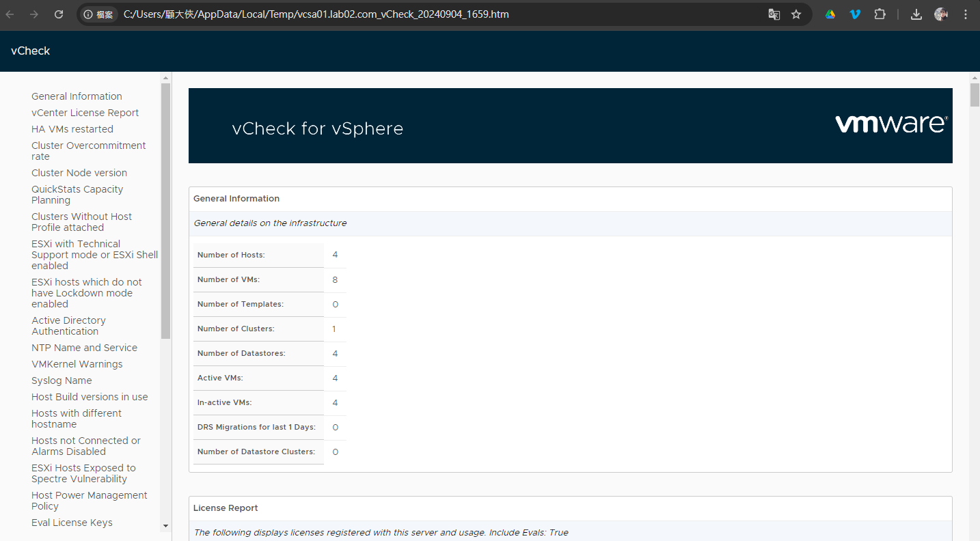
Task: Open the Chrome three-dot menu
Action: tap(966, 14)
